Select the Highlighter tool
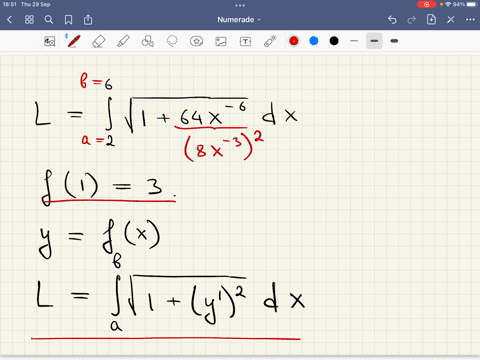The height and width of the screenshot is (360, 480). (123, 41)
